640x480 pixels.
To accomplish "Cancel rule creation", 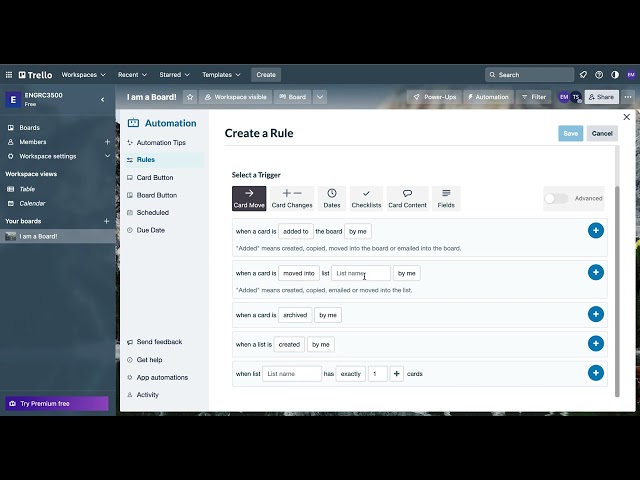I will pyautogui.click(x=602, y=133).
